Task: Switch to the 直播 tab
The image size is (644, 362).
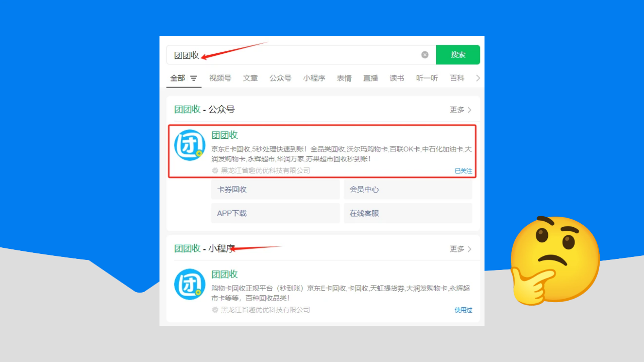Action: 371,78
